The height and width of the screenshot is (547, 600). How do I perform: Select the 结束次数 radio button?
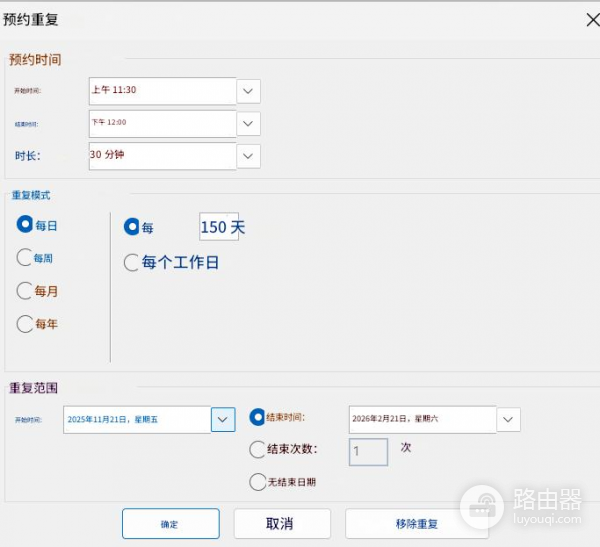[257, 449]
